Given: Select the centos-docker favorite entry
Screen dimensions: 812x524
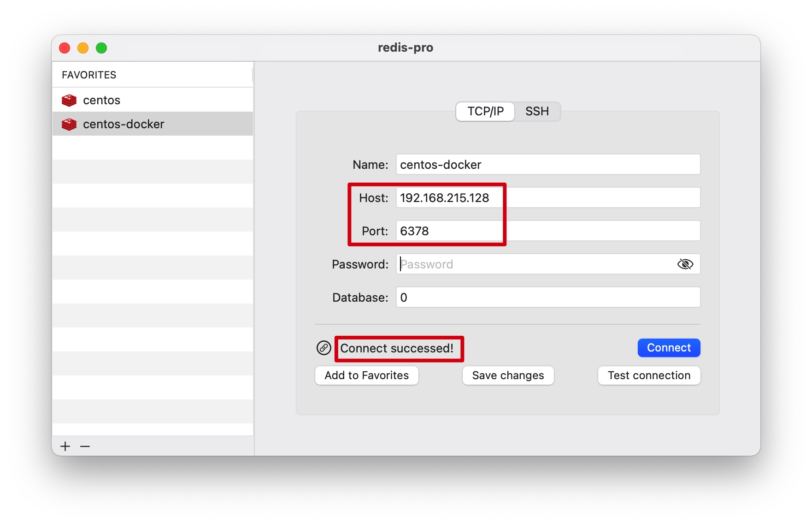Looking at the screenshot, I should point(153,124).
